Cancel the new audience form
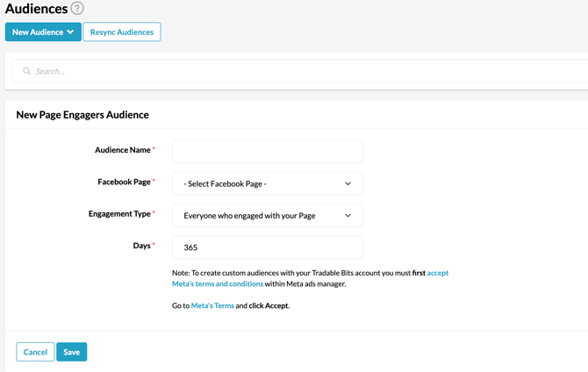The width and height of the screenshot is (588, 372). click(x=35, y=352)
